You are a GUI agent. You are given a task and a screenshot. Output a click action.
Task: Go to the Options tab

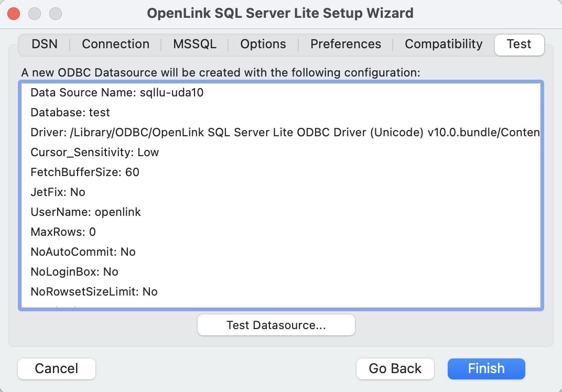point(263,44)
